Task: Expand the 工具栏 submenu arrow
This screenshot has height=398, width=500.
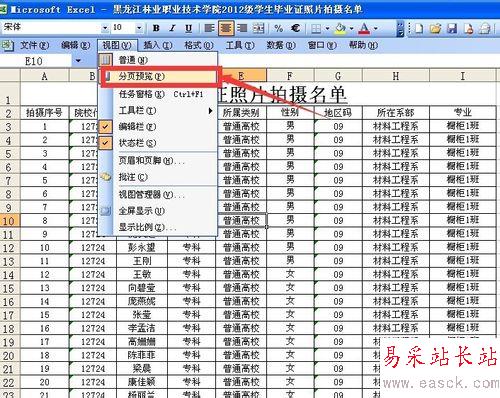Action: coord(210,111)
